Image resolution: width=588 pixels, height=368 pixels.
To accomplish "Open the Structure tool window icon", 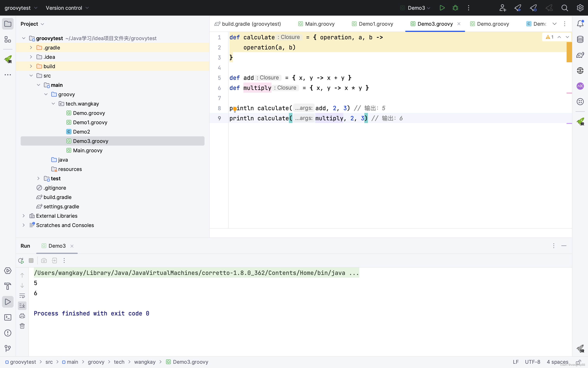I will pyautogui.click(x=8, y=39).
